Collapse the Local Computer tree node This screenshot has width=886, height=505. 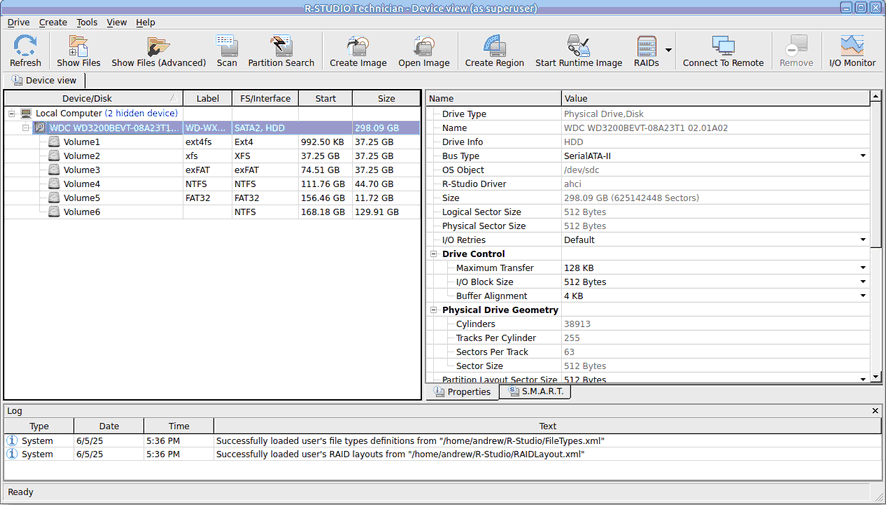[x=13, y=114]
